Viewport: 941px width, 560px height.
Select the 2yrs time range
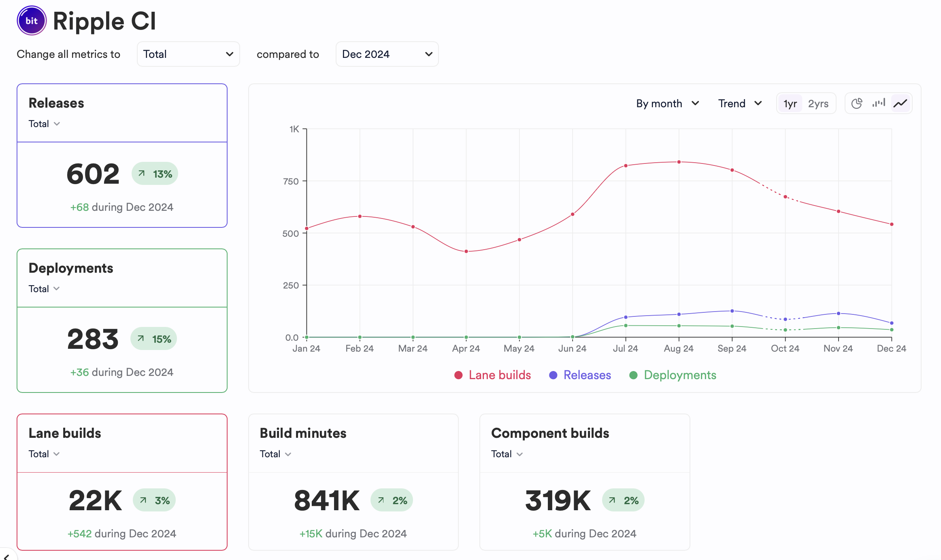(x=818, y=104)
